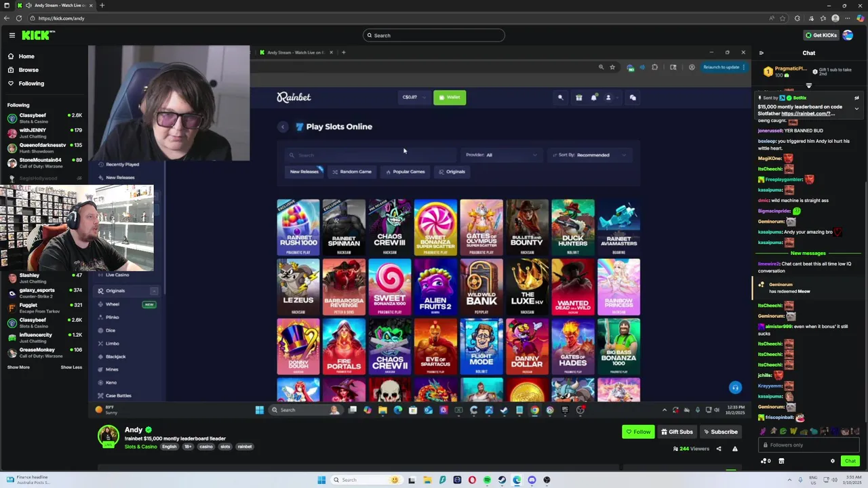Viewport: 868px width, 488px height.
Task: Open Sweet Bonanza 1000 game thumbnail
Action: (390, 287)
